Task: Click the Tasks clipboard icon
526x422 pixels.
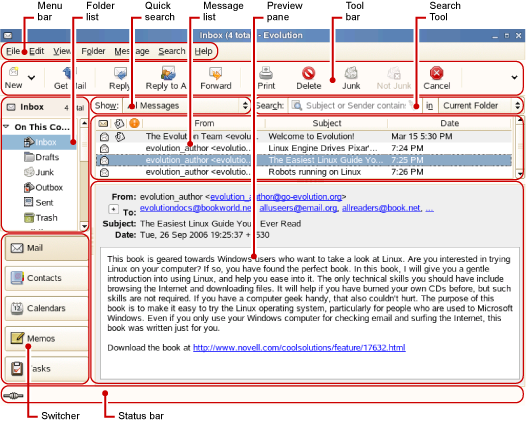Action: pyautogui.click(x=17, y=368)
